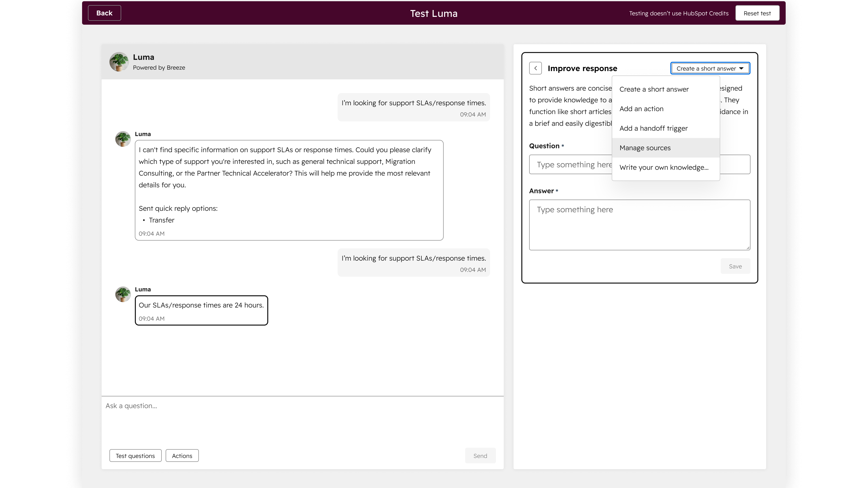
Task: Select the Manage sources menu entry
Action: pos(645,148)
